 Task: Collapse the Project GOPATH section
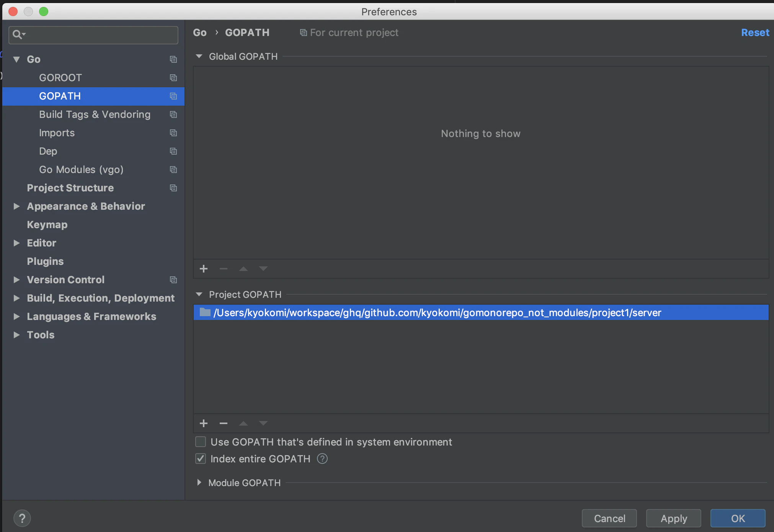click(x=199, y=294)
